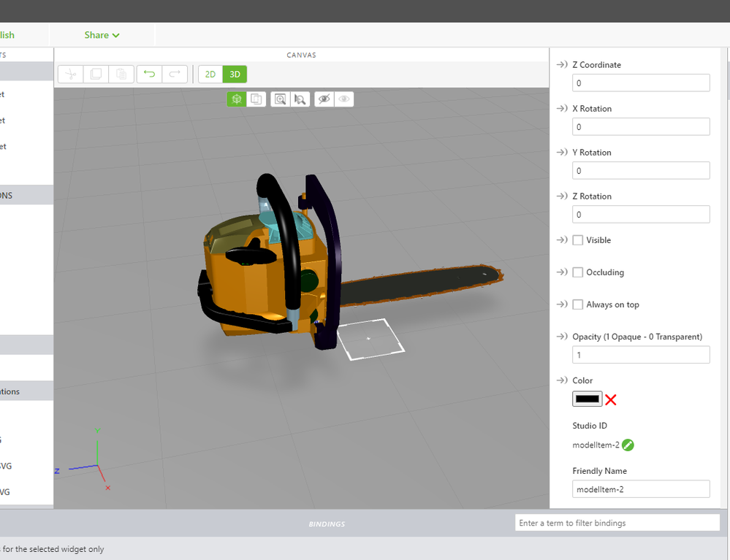Viewport: 730px width, 560px height.
Task: Click binding arrow next to Color
Action: click(x=562, y=380)
